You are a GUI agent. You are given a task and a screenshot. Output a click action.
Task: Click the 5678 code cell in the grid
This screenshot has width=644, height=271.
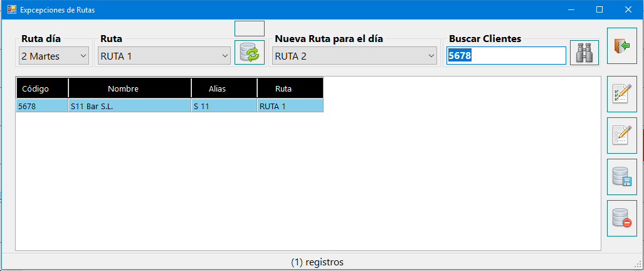[x=42, y=107]
